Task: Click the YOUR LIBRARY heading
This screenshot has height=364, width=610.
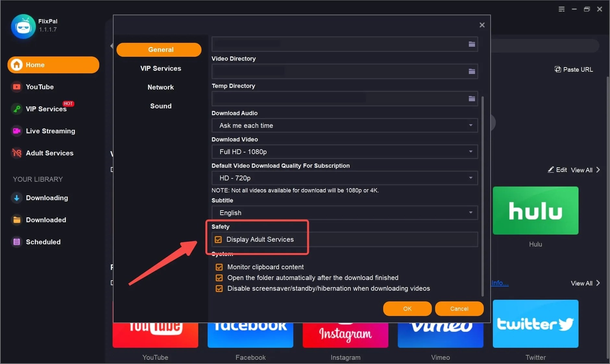Action: click(38, 179)
